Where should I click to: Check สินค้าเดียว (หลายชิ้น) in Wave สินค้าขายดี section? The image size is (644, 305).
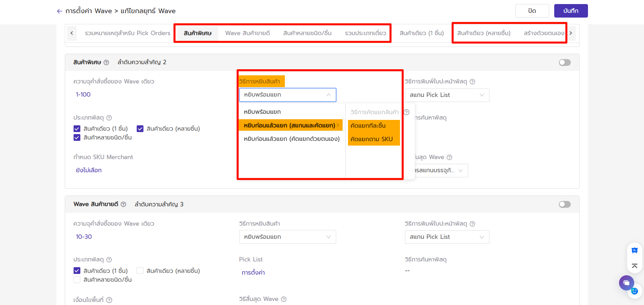pyautogui.click(x=140, y=271)
